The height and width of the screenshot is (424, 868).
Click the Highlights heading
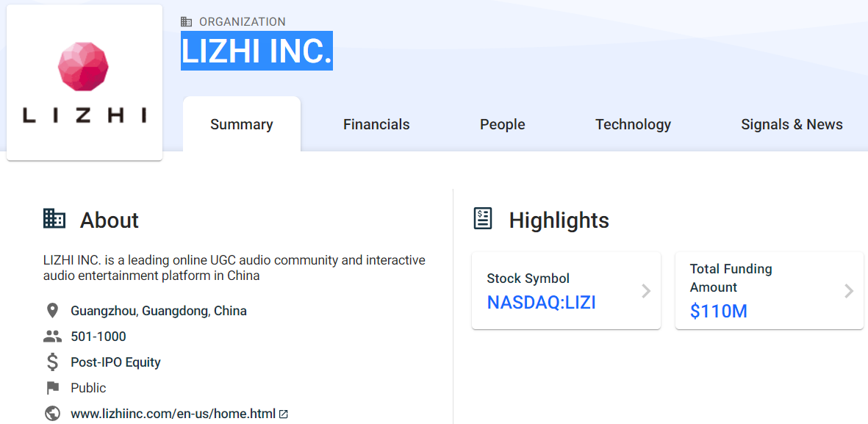[559, 220]
